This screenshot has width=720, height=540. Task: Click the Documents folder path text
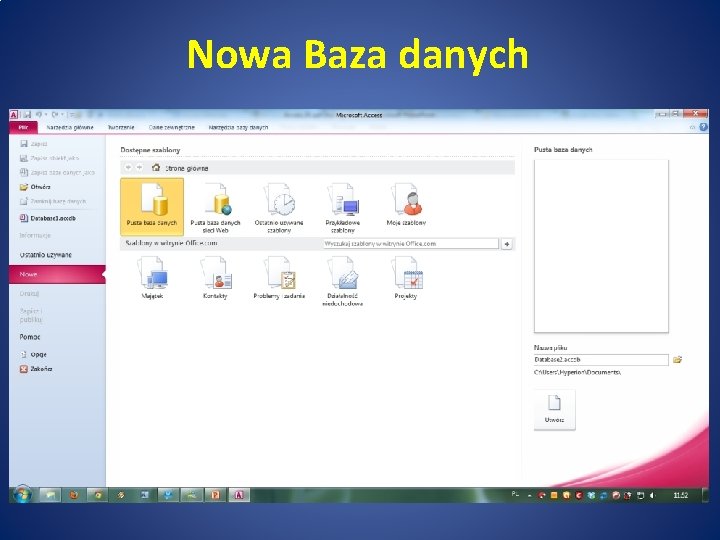click(578, 372)
